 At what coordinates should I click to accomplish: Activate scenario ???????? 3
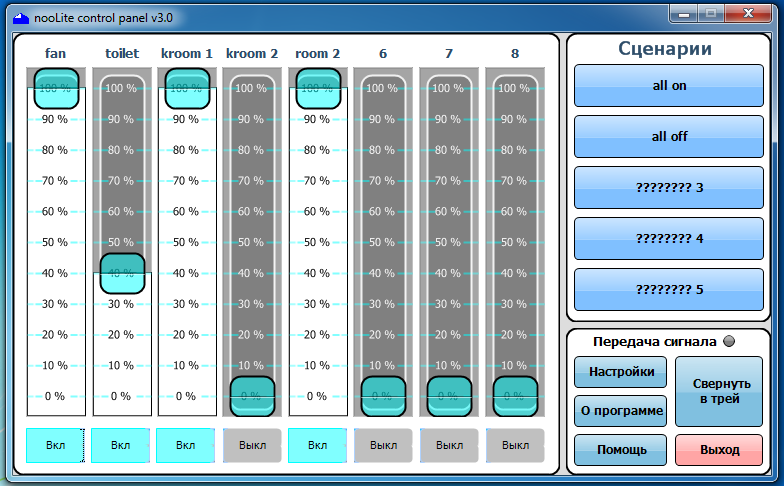[669, 188]
